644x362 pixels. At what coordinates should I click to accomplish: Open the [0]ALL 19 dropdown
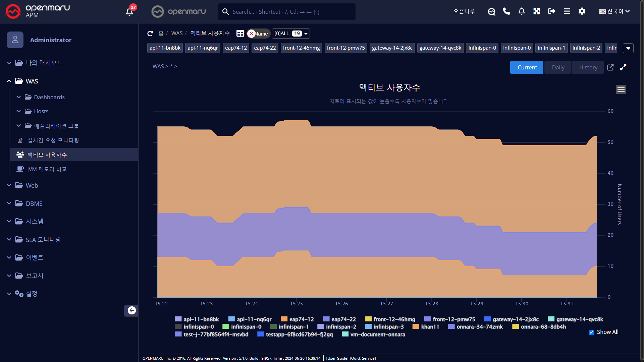pyautogui.click(x=290, y=34)
